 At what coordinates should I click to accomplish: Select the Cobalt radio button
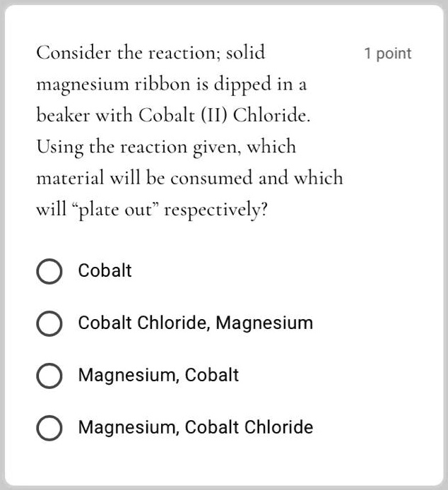pos(49,271)
